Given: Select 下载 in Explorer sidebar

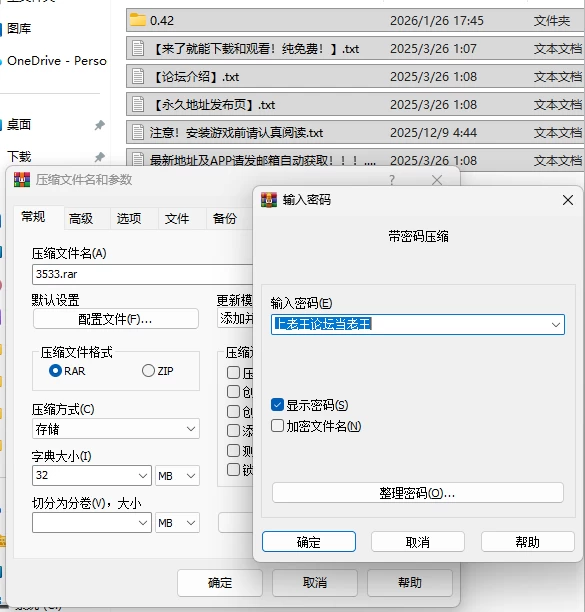Looking at the screenshot, I should click(19, 157).
